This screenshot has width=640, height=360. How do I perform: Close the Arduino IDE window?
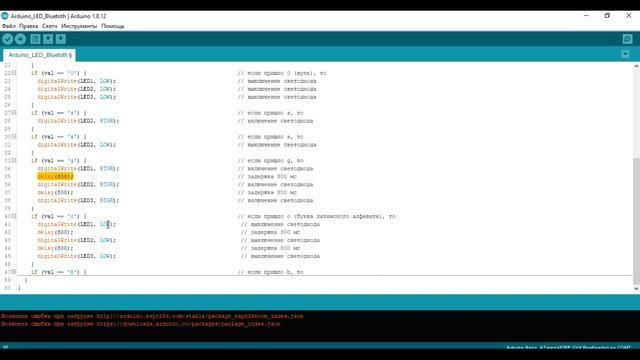point(629,16)
